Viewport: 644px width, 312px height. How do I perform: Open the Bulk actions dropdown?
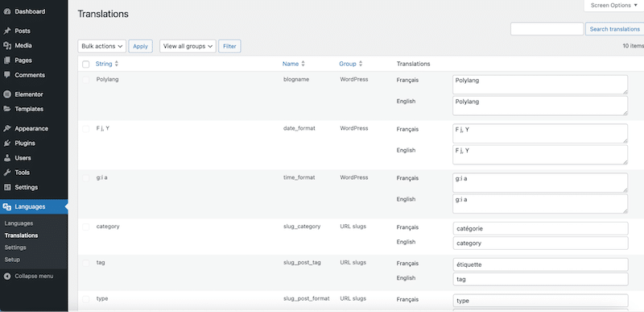102,47
